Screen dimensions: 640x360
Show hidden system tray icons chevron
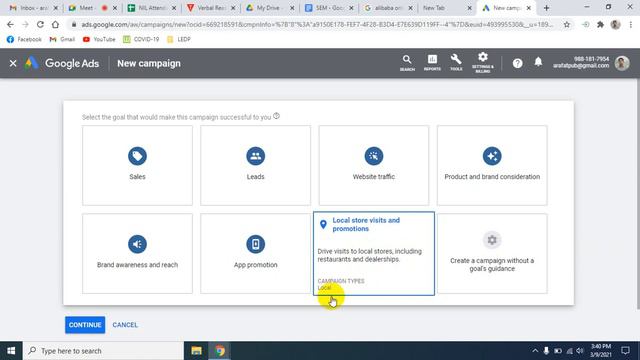click(x=535, y=351)
